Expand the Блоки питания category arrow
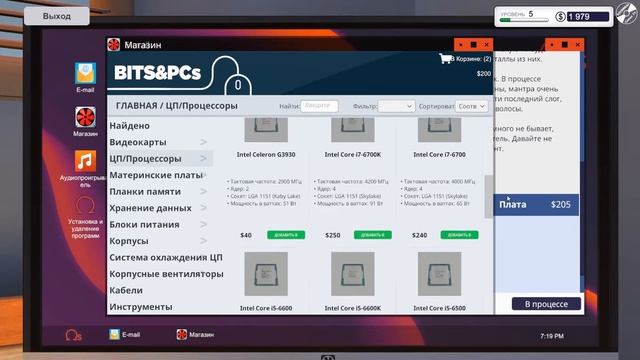This screenshot has height=360, width=640. tap(203, 224)
